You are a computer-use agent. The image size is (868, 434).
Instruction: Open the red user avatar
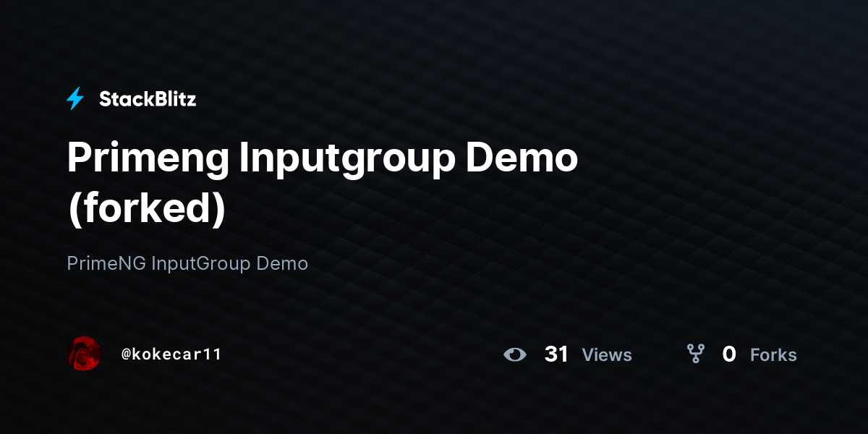[84, 354]
